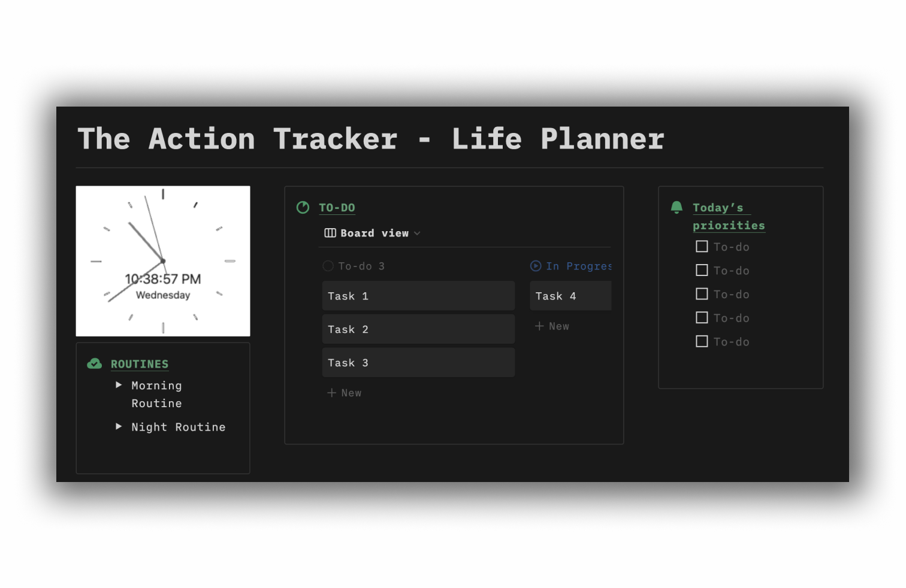The image size is (906, 588).
Task: Check the first To-do priority checkbox
Action: tap(702, 246)
